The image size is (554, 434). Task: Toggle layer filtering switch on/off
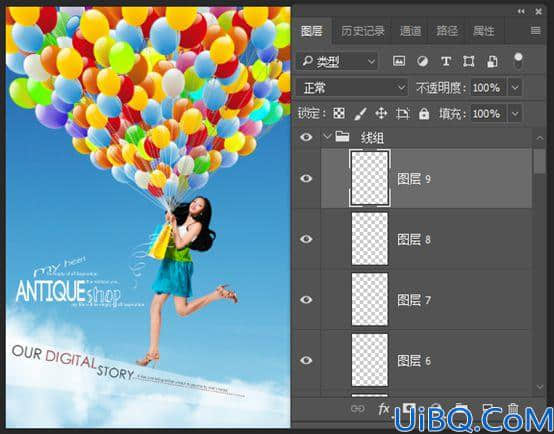pos(518,61)
